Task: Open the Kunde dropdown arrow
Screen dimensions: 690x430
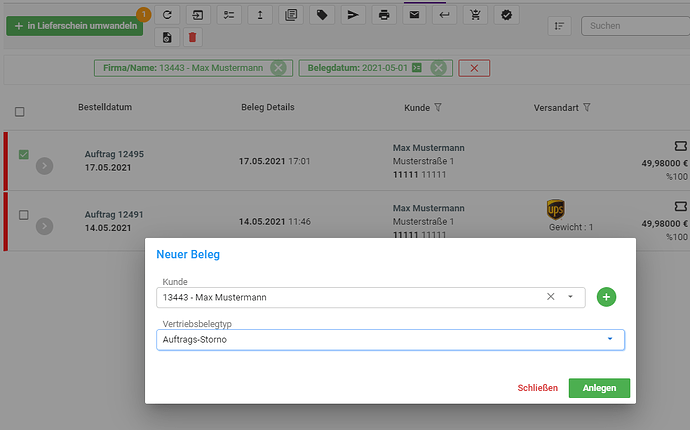Action: (x=570, y=297)
